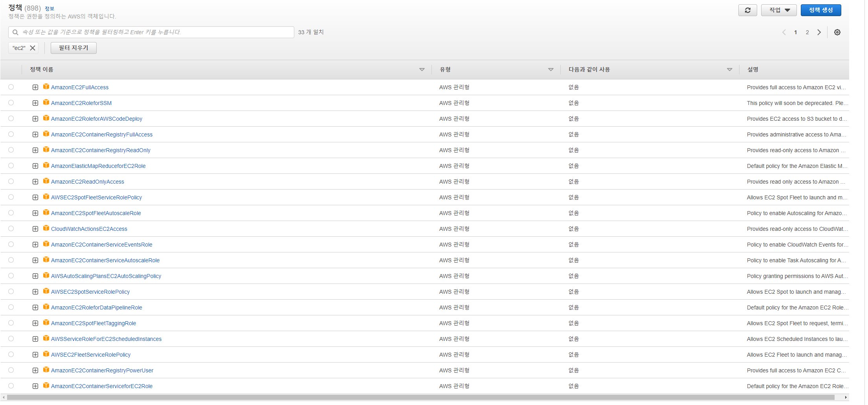Open the AmazonEC2ContainerServiceAutoscaleRole policy link

(105, 260)
